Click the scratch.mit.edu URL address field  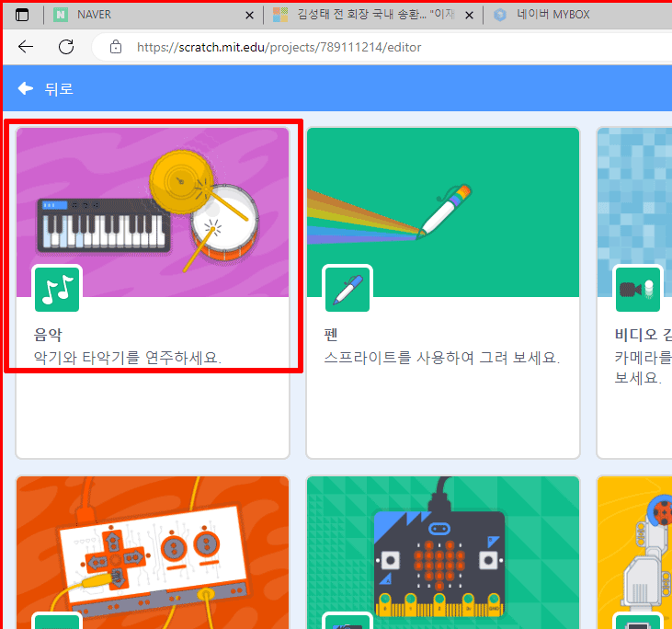point(279,47)
